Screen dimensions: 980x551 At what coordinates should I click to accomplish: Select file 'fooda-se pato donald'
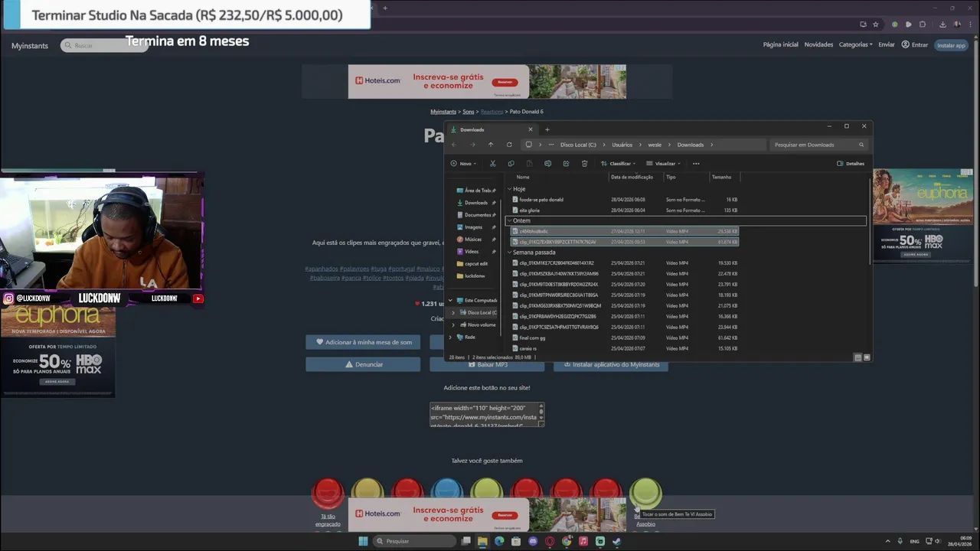pyautogui.click(x=626, y=199)
